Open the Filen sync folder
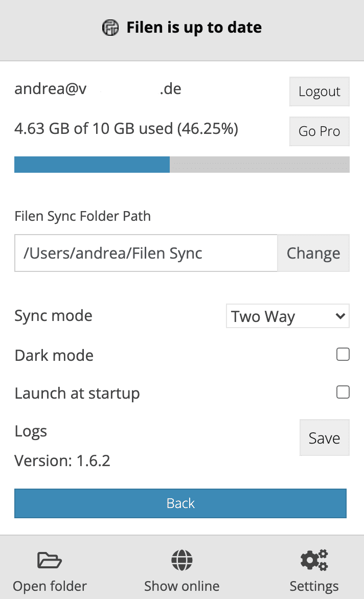The width and height of the screenshot is (364, 599). pos(50,571)
